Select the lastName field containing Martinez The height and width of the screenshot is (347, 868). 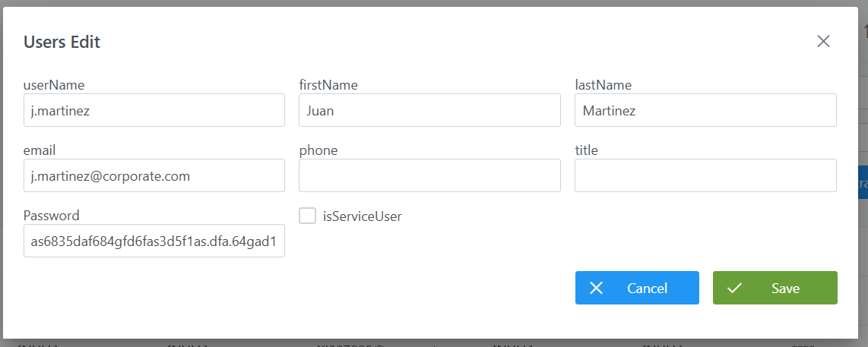click(x=705, y=110)
